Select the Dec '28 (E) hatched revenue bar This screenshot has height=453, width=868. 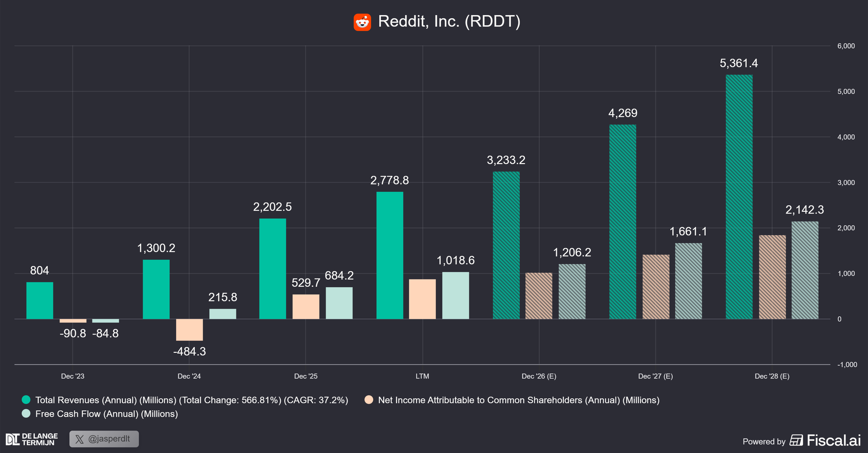pyautogui.click(x=739, y=197)
